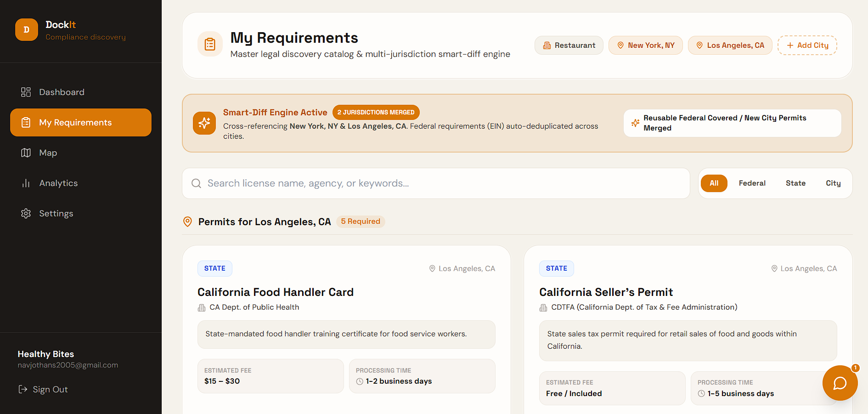Go to Analytics in sidebar
Screen dimensions: 868x414
click(x=81, y=183)
